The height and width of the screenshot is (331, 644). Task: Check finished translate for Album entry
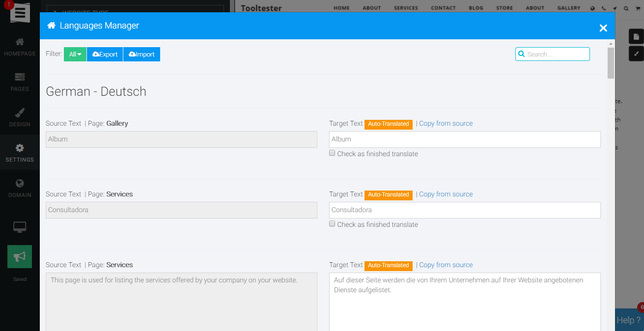coord(332,153)
